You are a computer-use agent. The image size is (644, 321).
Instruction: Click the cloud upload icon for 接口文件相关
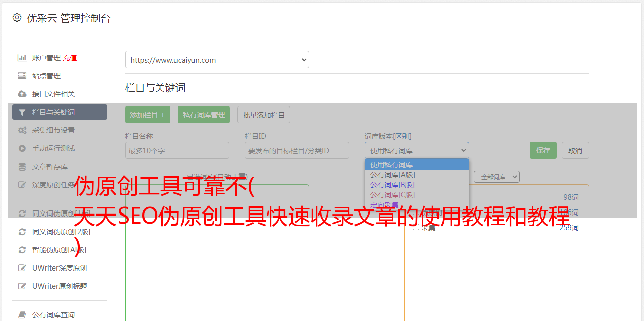tap(22, 94)
